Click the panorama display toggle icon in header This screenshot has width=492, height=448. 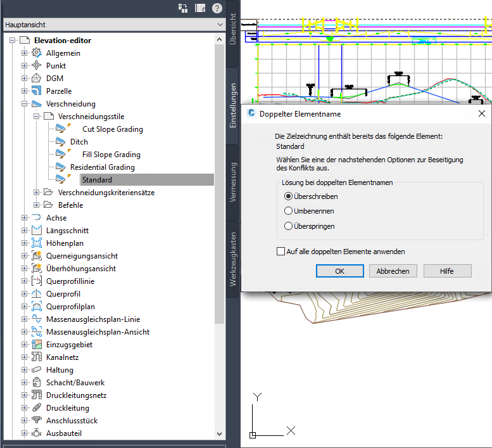click(x=200, y=8)
